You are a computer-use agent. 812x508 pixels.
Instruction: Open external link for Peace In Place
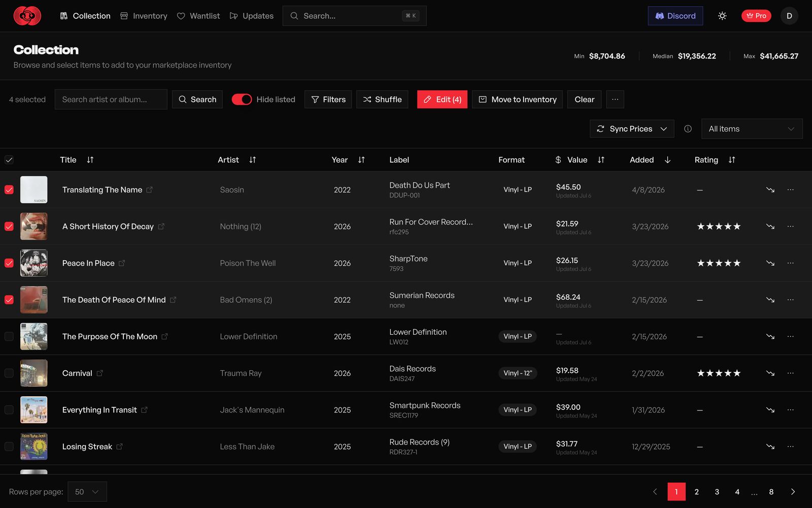pos(122,263)
